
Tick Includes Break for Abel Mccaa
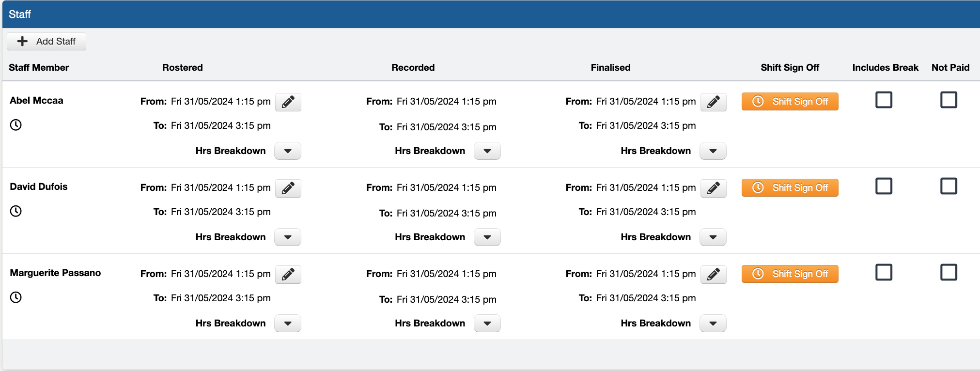point(884,100)
